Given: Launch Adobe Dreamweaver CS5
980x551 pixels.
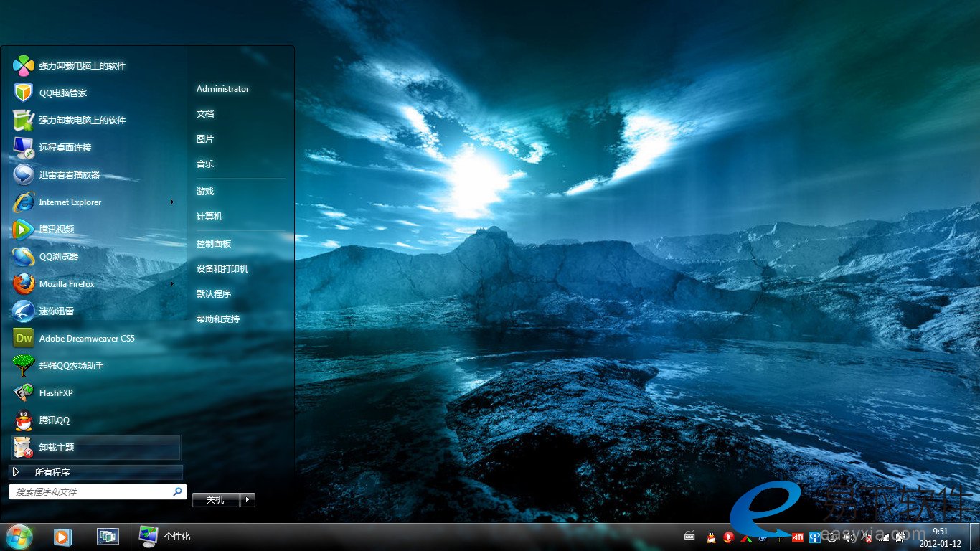Looking at the screenshot, I should pos(86,338).
